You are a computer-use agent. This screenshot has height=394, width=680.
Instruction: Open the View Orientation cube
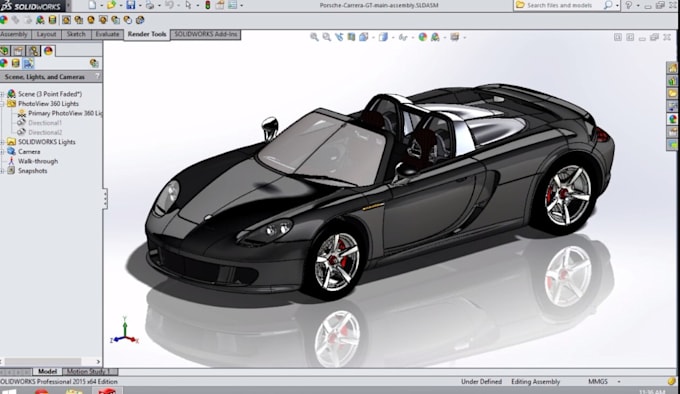tap(363, 37)
